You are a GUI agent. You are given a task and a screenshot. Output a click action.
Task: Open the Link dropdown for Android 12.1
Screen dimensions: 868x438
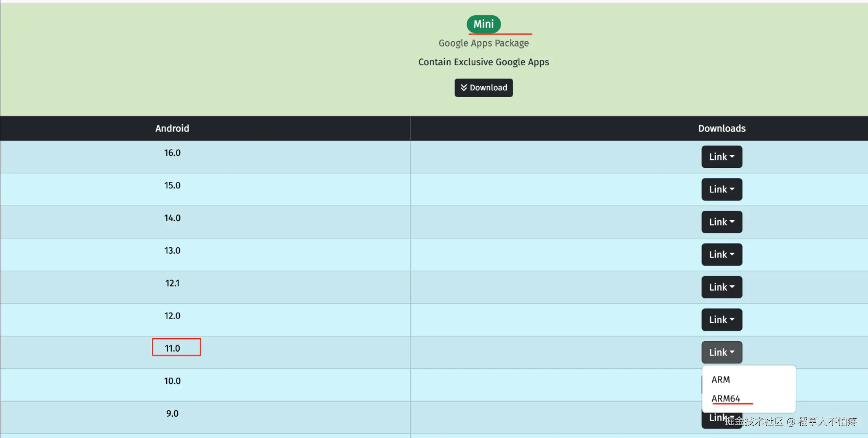click(721, 287)
